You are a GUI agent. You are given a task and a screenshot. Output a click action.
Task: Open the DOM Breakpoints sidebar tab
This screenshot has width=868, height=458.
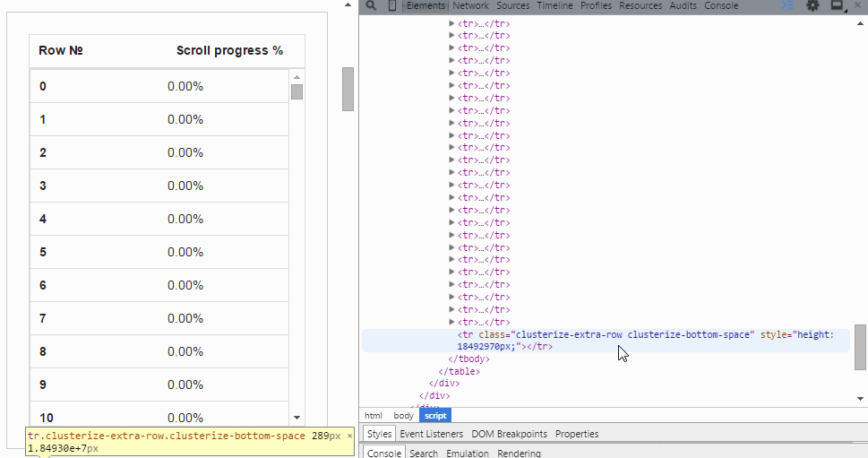click(510, 434)
